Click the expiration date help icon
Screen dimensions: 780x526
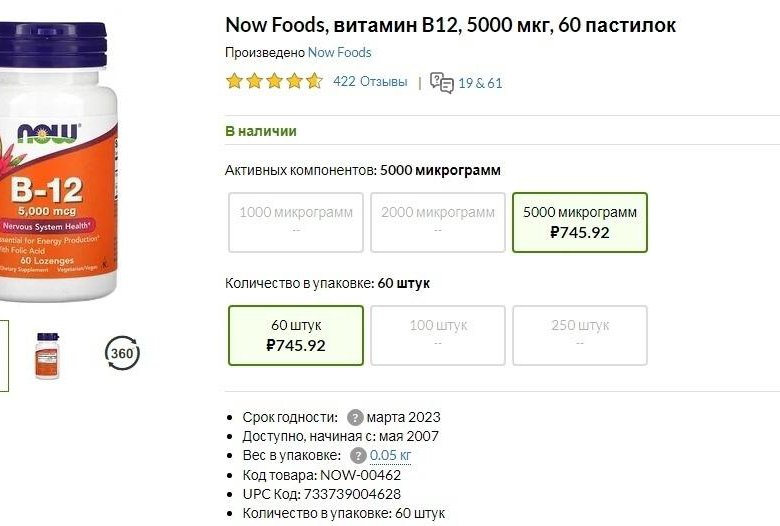355,417
